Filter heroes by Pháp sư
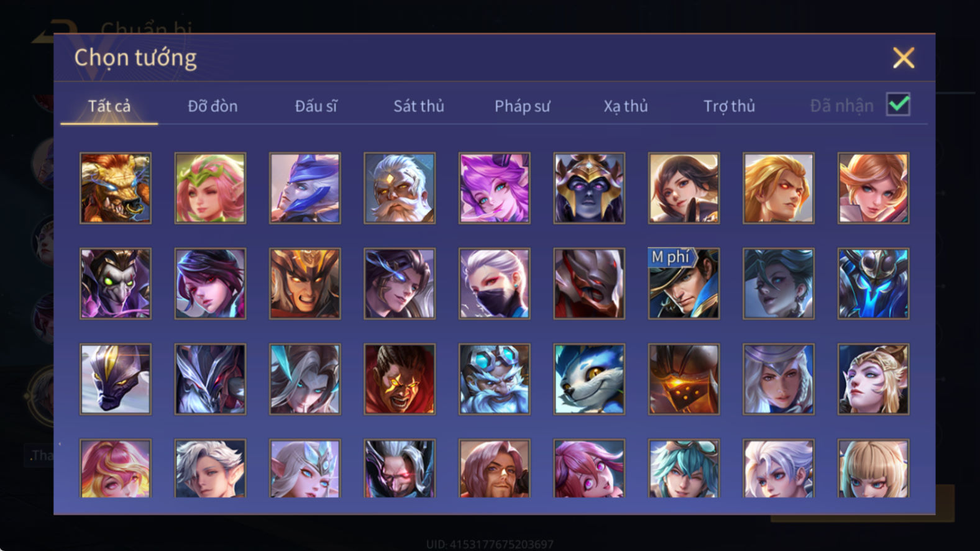980x551 pixels. coord(522,106)
